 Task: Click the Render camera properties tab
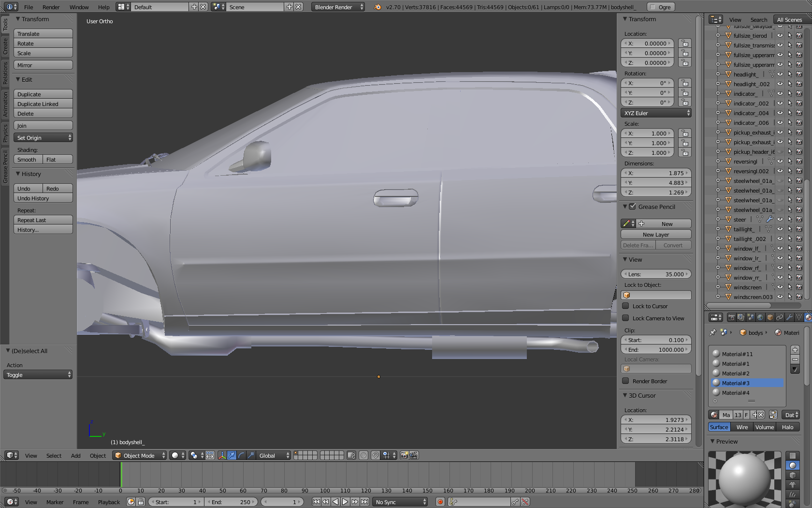tap(731, 318)
